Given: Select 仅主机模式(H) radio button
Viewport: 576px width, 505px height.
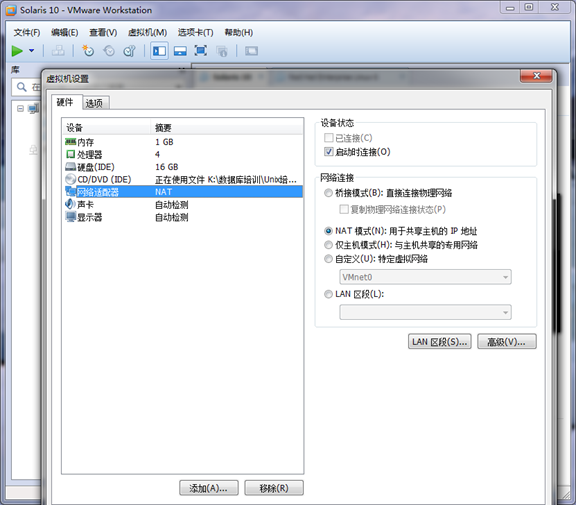Looking at the screenshot, I should tap(328, 245).
